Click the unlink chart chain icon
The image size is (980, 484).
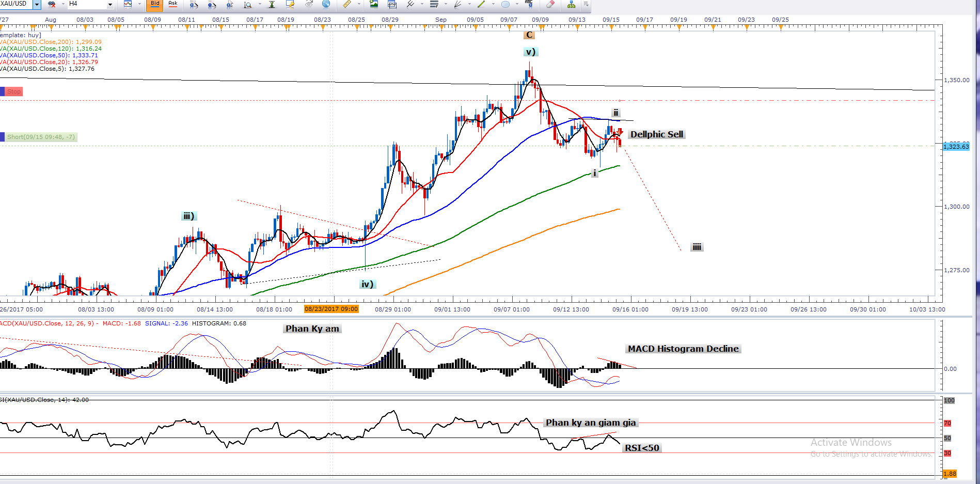52,4
